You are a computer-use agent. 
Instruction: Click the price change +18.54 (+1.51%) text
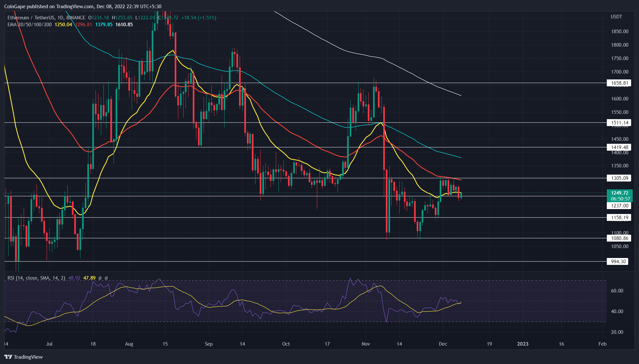199,18
